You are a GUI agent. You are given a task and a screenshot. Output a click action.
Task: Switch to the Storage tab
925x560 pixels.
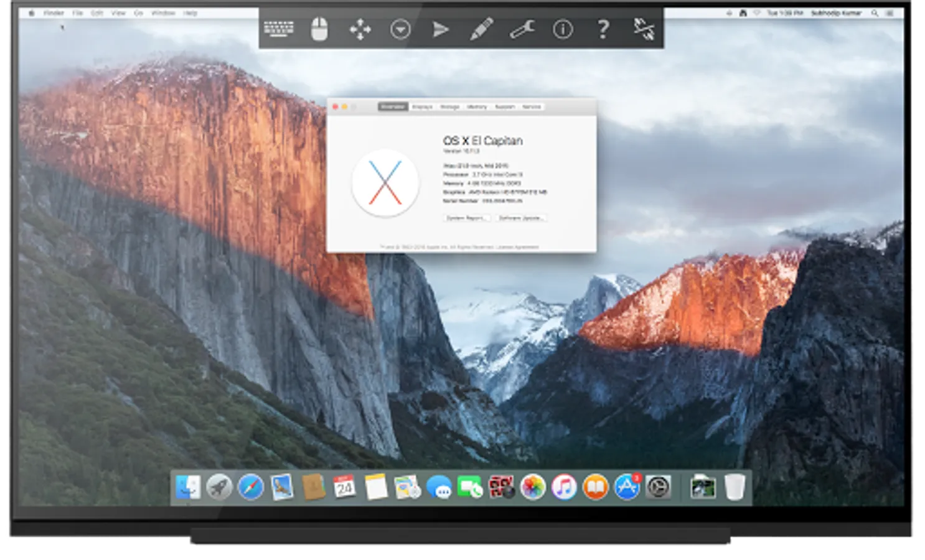[x=449, y=107]
